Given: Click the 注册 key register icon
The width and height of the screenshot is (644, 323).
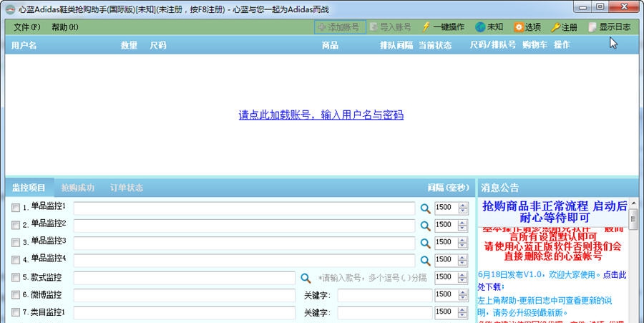Looking at the screenshot, I should (565, 27).
